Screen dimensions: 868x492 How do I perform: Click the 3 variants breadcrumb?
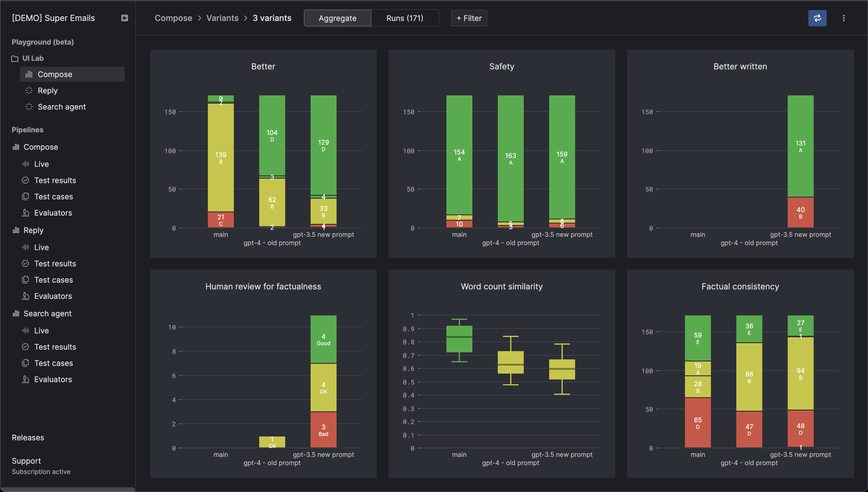click(x=272, y=18)
